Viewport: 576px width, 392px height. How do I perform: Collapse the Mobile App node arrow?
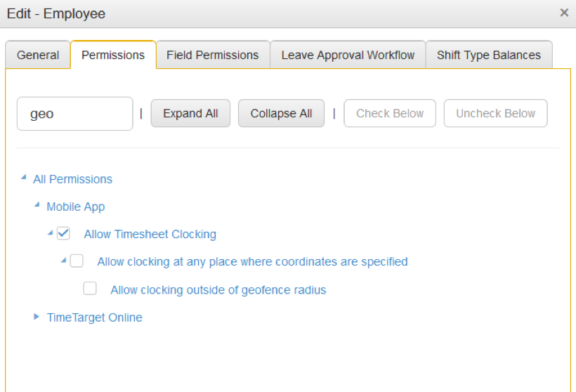coord(37,205)
